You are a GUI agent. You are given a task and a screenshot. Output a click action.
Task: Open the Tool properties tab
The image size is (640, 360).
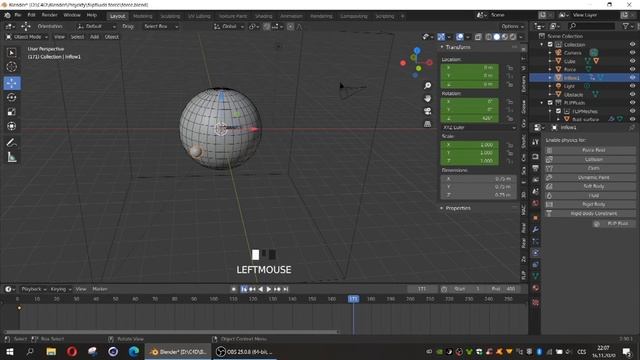(x=535, y=142)
